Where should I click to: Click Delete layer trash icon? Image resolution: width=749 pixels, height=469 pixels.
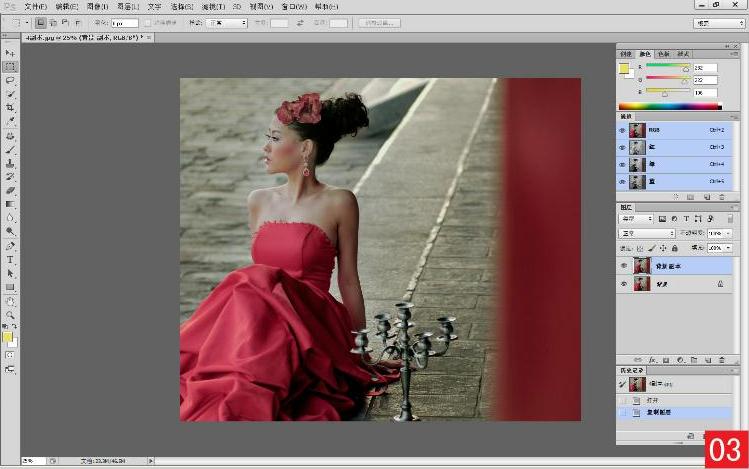point(722,360)
